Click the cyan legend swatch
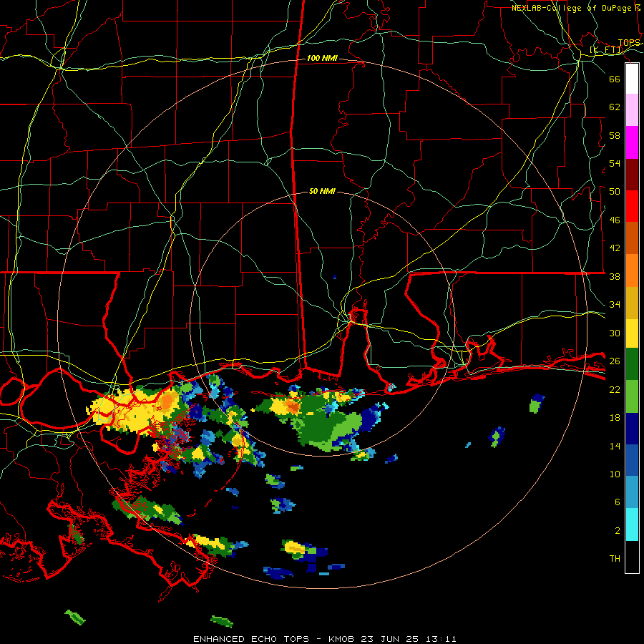This screenshot has height=644, width=644. click(632, 525)
